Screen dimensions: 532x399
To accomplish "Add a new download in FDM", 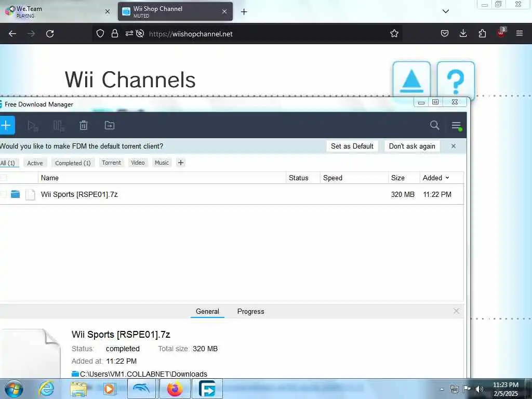I will pyautogui.click(x=6, y=125).
